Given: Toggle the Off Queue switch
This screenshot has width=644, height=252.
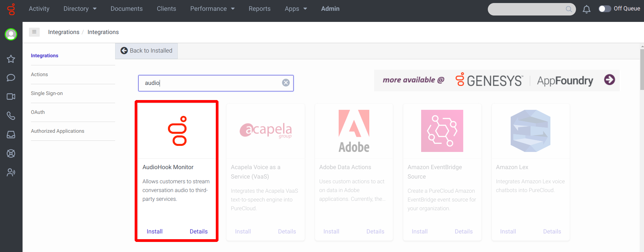Looking at the screenshot, I should [x=605, y=9].
